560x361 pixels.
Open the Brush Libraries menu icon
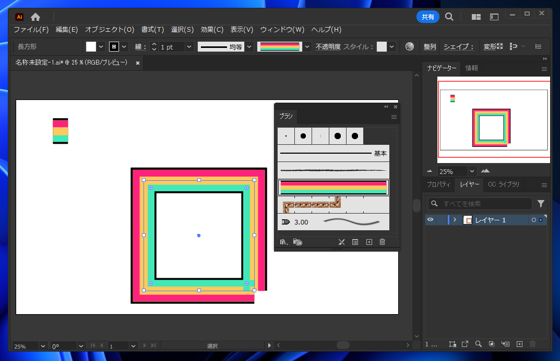click(284, 242)
